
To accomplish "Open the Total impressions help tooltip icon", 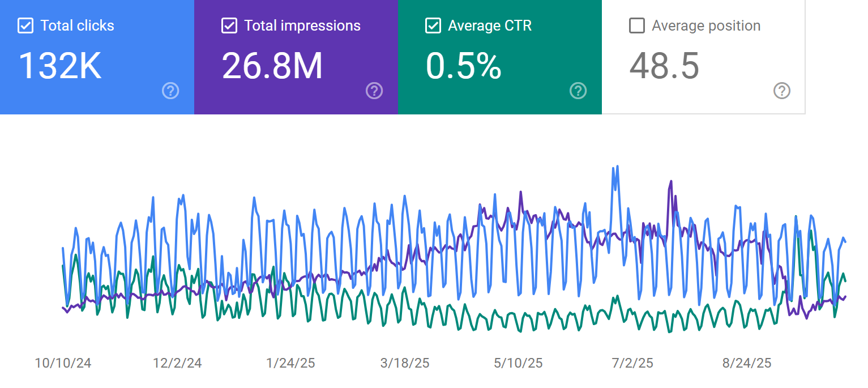I will 374,91.
